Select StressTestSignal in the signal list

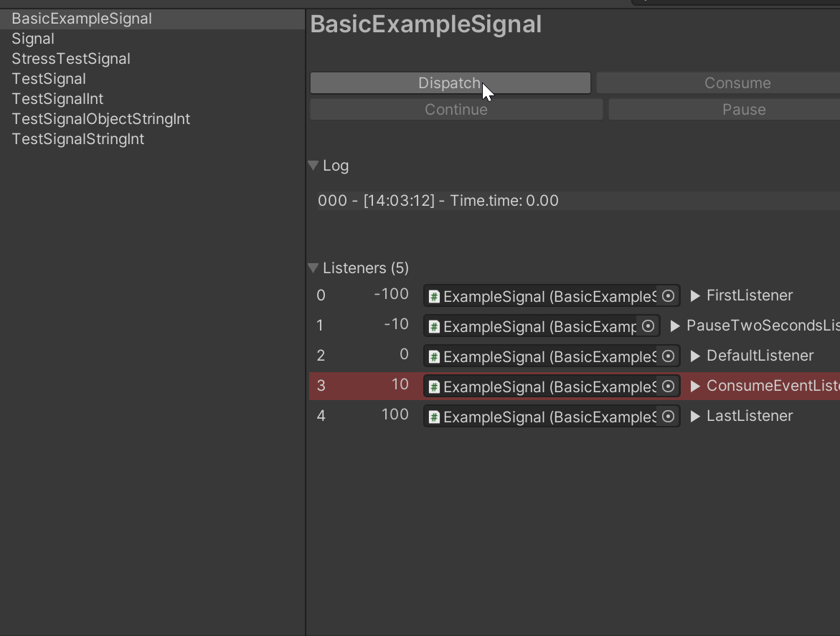pyautogui.click(x=71, y=59)
